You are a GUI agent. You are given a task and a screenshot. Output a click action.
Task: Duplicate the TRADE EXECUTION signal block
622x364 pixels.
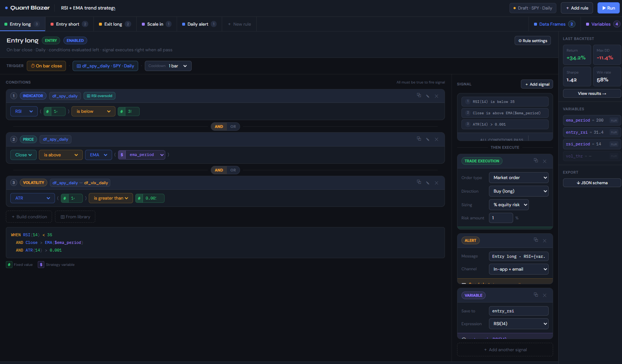535,160
